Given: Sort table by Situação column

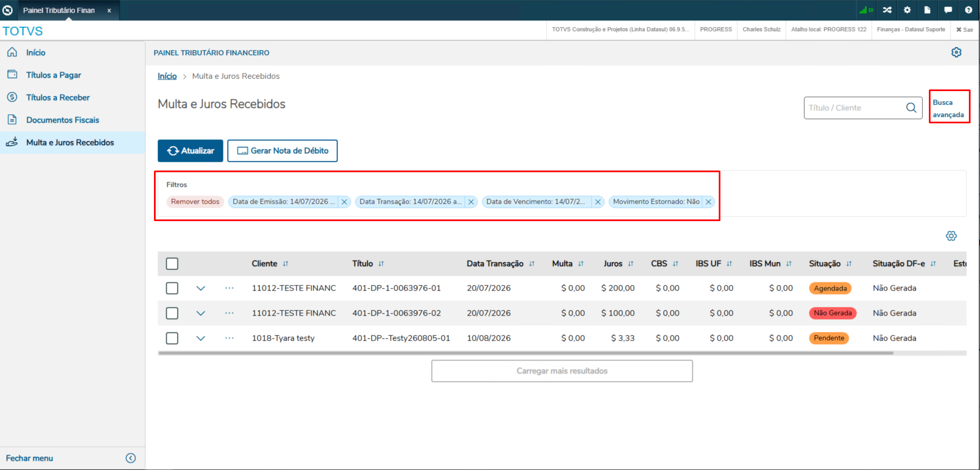Looking at the screenshot, I should coord(849,264).
